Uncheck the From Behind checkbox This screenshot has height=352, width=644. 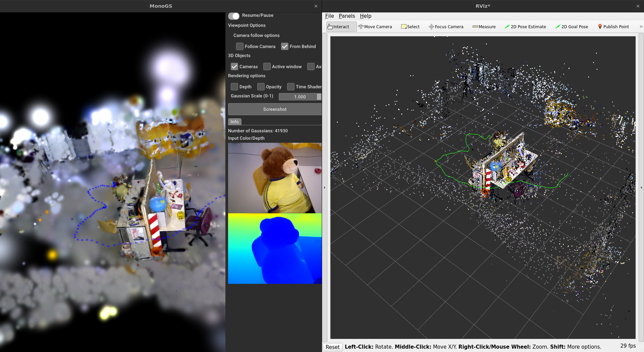[285, 46]
